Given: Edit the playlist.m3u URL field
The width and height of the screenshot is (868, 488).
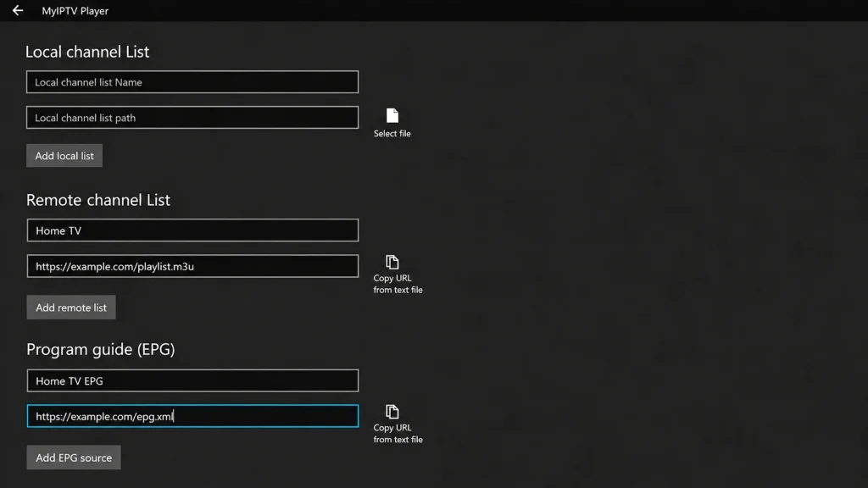Looking at the screenshot, I should tap(192, 266).
